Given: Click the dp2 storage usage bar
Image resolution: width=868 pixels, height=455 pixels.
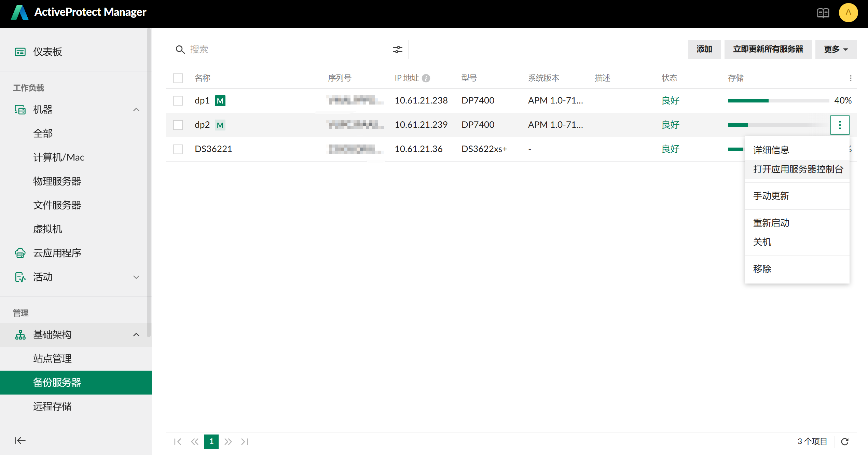Looking at the screenshot, I should pos(779,125).
